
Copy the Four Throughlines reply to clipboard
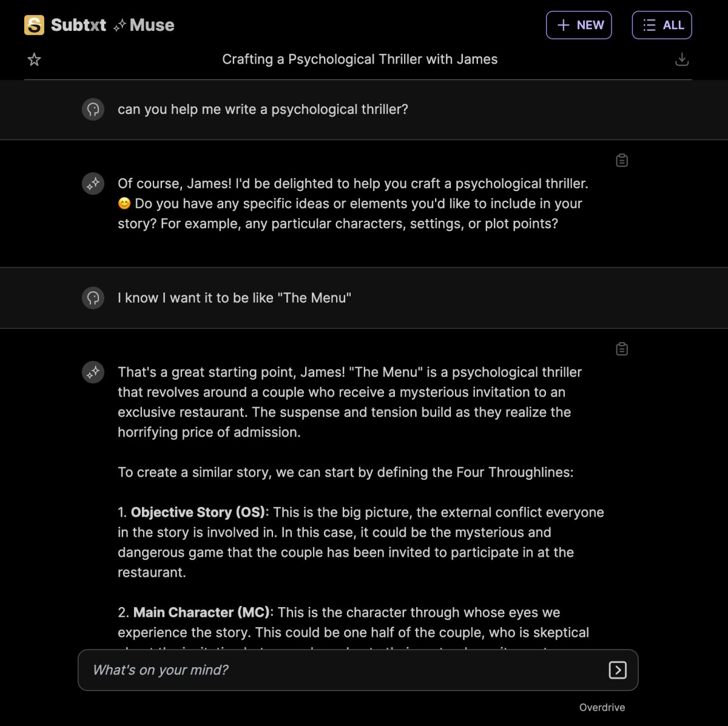621,348
